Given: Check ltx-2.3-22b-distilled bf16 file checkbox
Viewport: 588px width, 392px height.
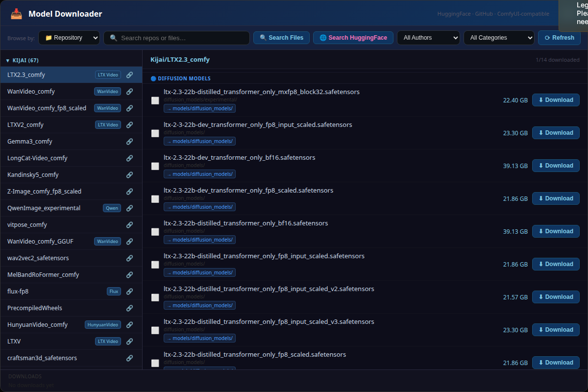Looking at the screenshot, I should (155, 232).
